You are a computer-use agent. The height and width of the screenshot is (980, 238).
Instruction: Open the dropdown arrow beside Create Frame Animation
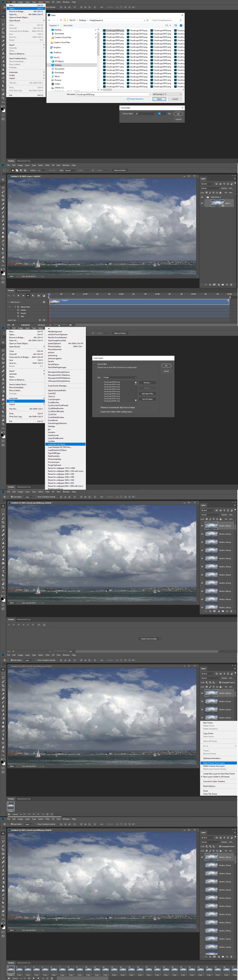point(161,639)
